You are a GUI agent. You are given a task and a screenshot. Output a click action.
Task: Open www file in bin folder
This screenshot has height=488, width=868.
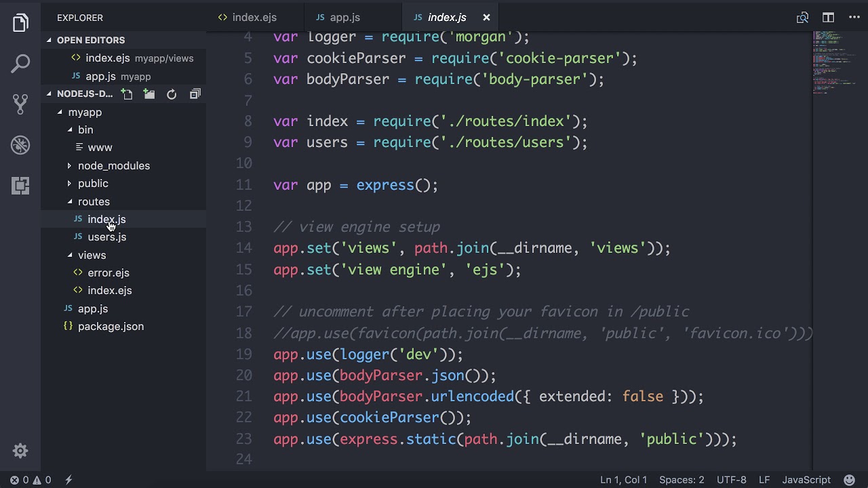click(x=100, y=147)
